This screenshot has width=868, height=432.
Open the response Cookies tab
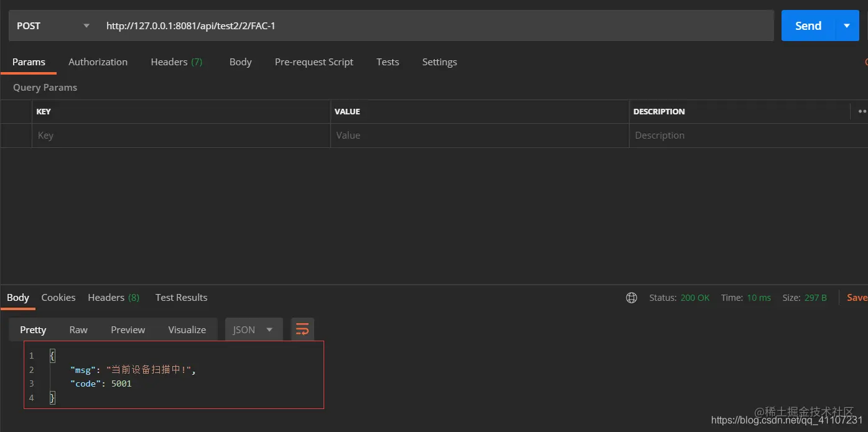58,298
